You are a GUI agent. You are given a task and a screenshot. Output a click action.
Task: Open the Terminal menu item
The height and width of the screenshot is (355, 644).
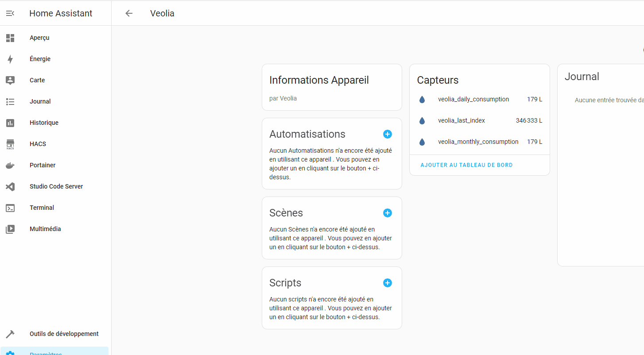54,208
